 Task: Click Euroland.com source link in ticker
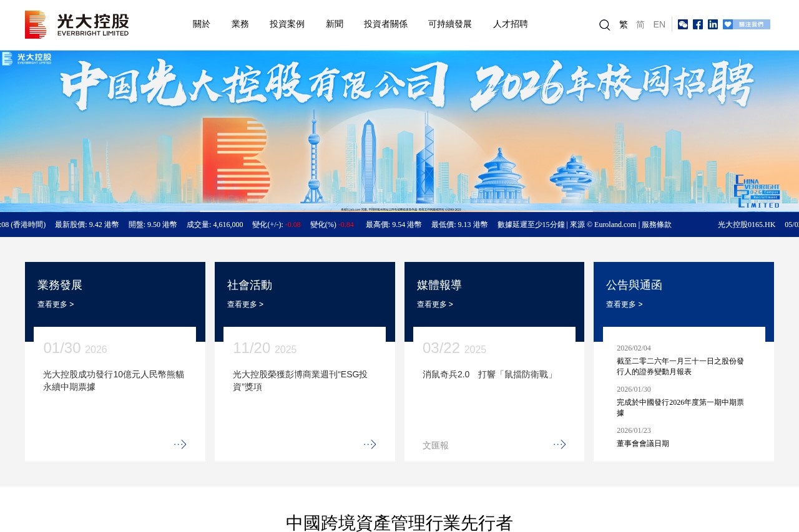click(615, 225)
